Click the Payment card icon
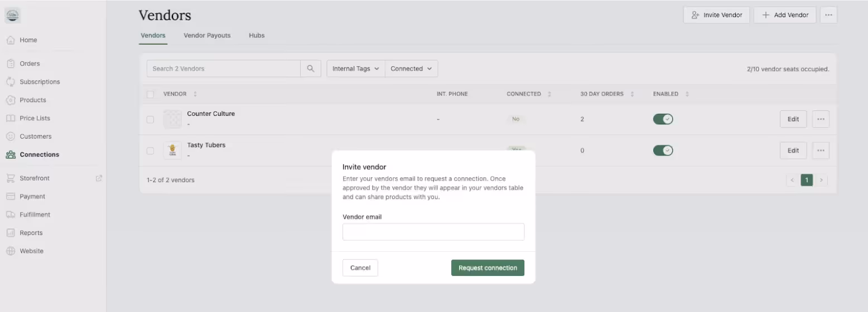Image resolution: width=868 pixels, height=312 pixels. 11,197
